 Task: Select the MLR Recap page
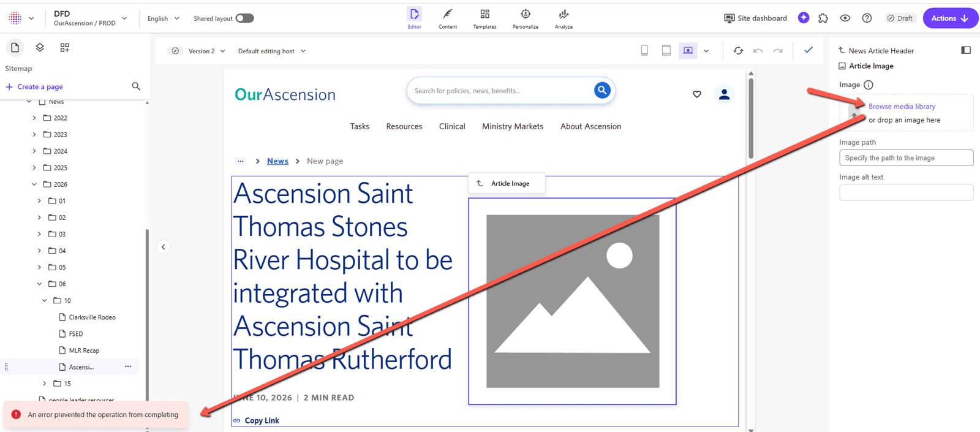tap(84, 351)
